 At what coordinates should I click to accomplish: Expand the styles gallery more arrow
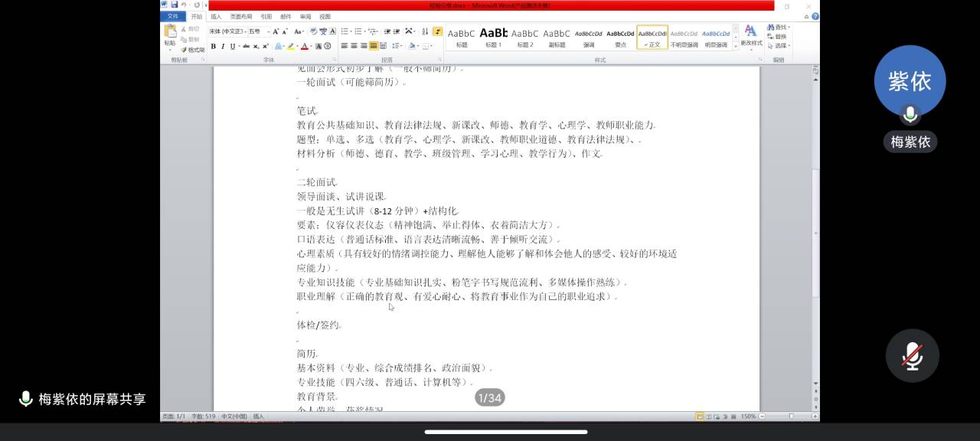click(x=736, y=46)
